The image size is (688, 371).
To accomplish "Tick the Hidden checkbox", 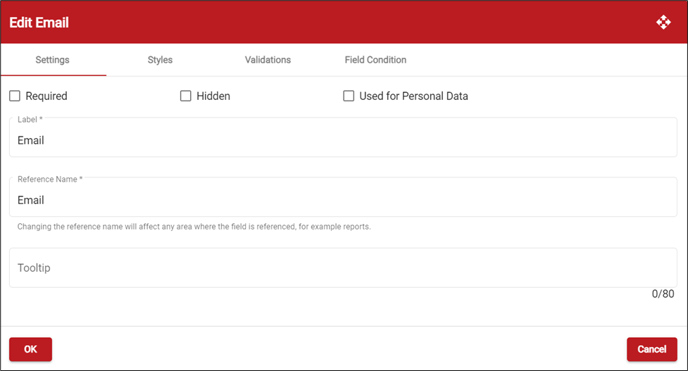I will click(186, 96).
